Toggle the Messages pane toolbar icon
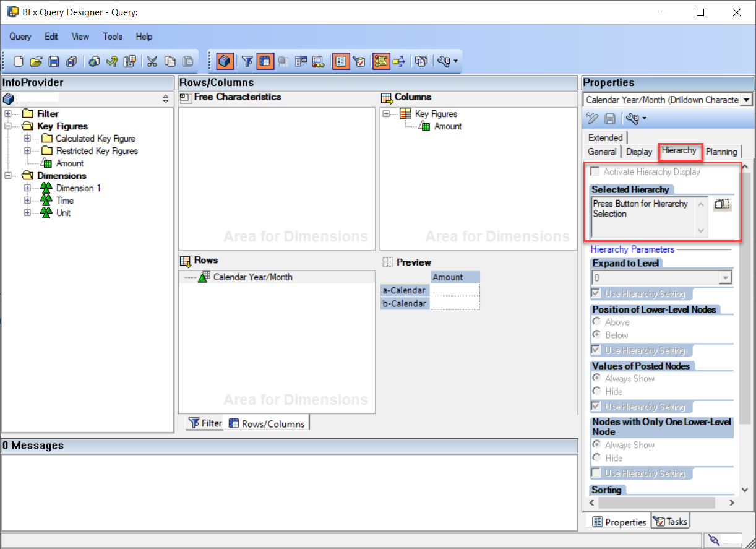Viewport: 756px width, 549px height. 381,61
